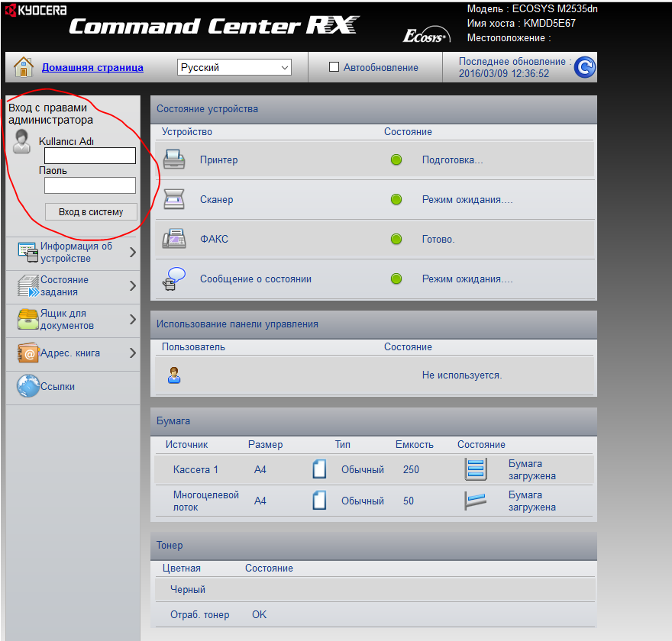The image size is (672, 641).
Task: Open Ящик для документов menu item
Action: click(73, 320)
